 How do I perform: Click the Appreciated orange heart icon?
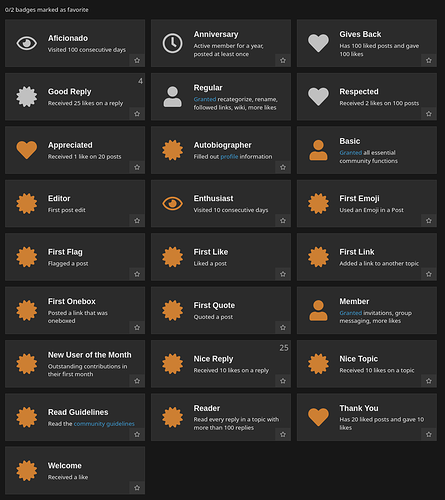(27, 150)
